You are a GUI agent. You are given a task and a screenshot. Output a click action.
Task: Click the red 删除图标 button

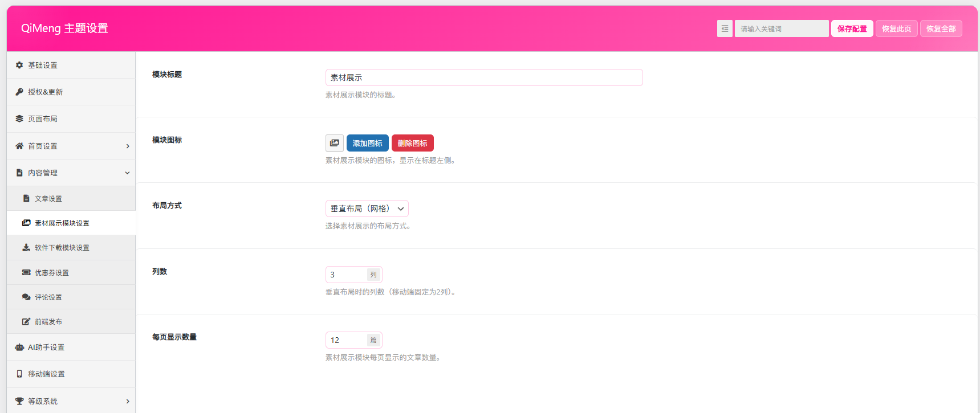coord(412,143)
